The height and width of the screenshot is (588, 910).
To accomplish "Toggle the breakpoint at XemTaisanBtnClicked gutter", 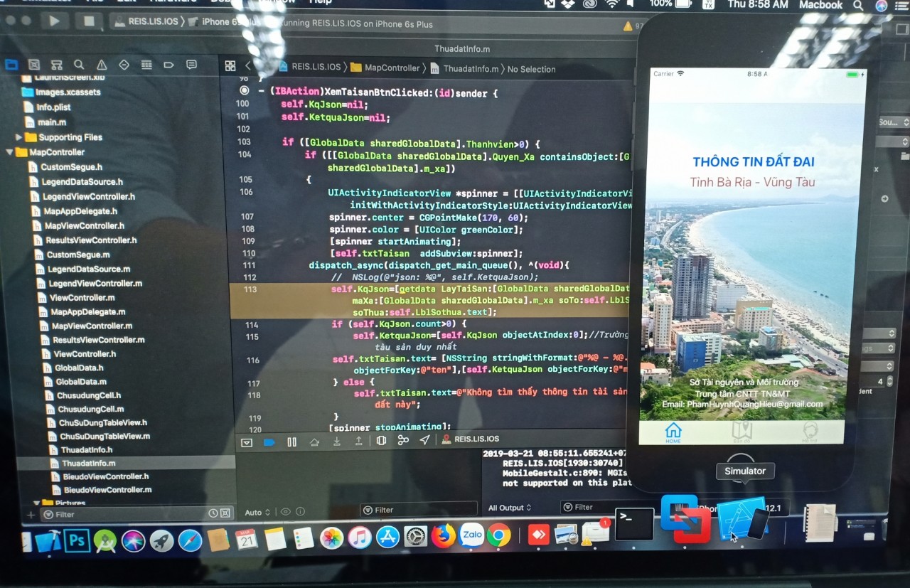I will coord(244,91).
